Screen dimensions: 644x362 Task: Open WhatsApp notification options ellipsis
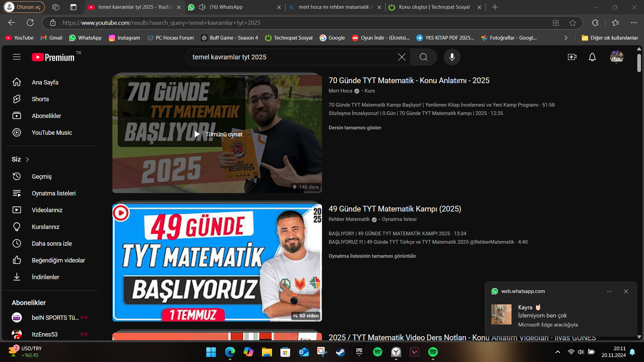tap(609, 292)
